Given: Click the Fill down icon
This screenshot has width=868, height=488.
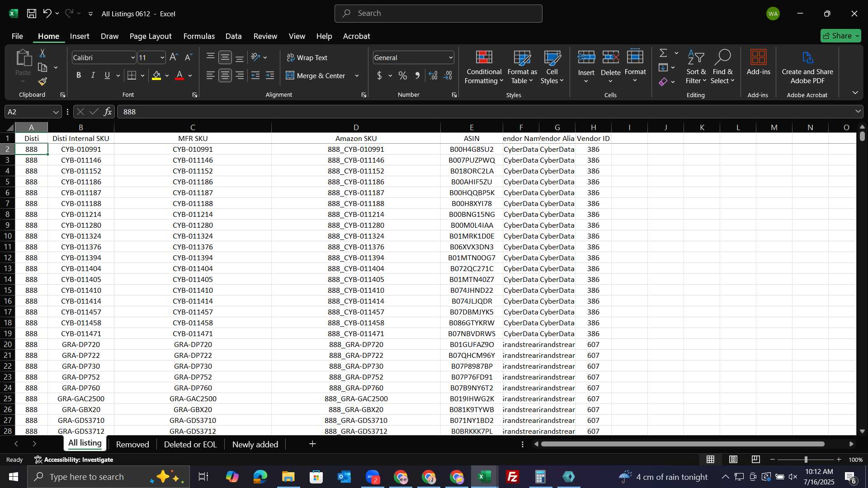Looking at the screenshot, I should pos(663,68).
